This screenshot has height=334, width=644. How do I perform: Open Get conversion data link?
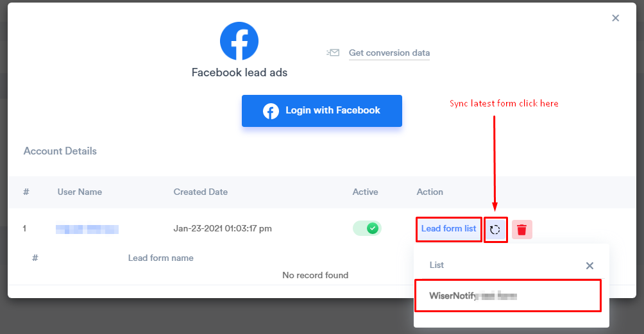[x=389, y=53]
